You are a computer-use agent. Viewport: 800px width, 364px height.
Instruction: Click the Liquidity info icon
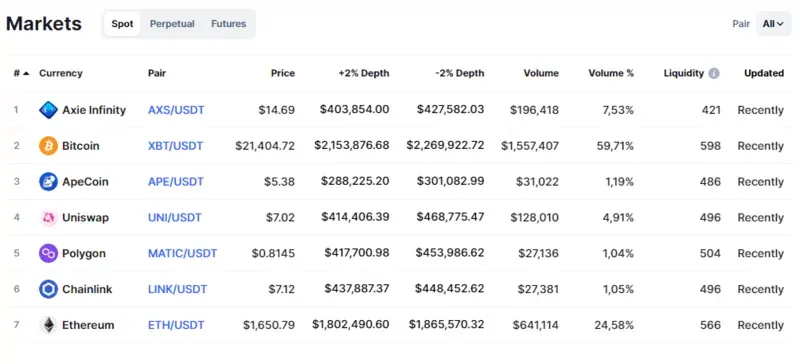click(714, 74)
